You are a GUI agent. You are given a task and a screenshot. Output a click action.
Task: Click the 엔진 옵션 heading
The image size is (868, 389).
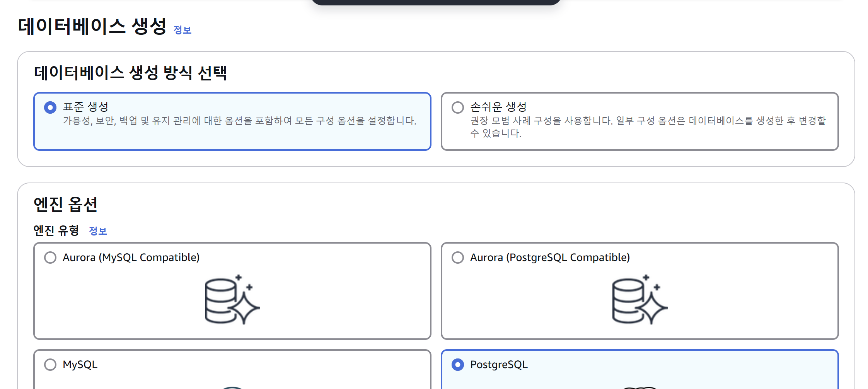coord(65,204)
